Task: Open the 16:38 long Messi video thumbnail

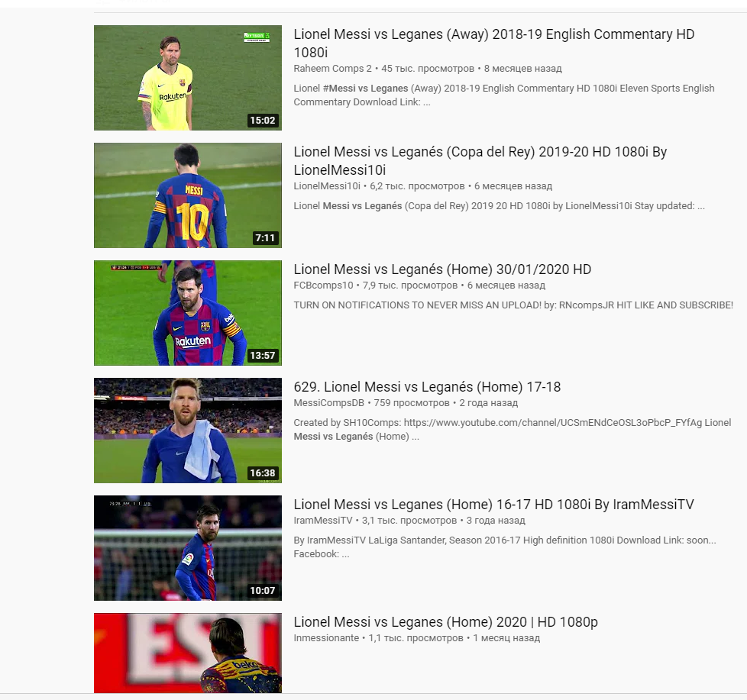Action: tap(188, 431)
